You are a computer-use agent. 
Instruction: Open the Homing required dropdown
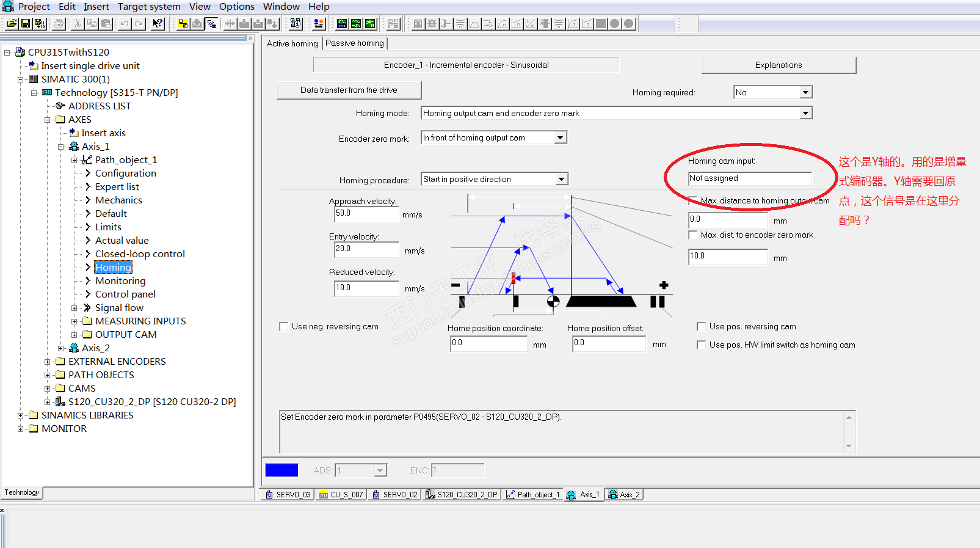click(x=806, y=92)
